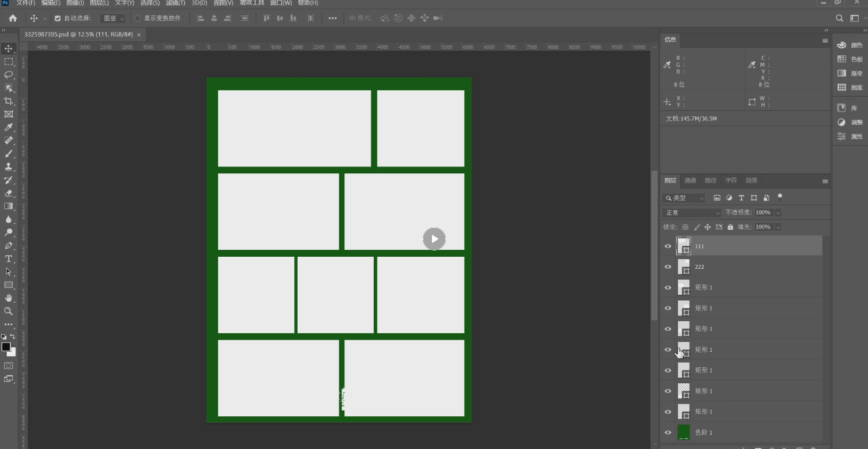Expand the 不透明度 opacity dropdown arrow
Screen dimensions: 868x449
(x=778, y=213)
